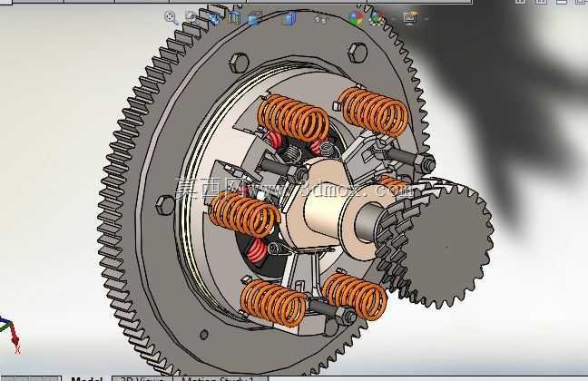
Task: Click the Zoom to Fit icon
Action: (171, 17)
